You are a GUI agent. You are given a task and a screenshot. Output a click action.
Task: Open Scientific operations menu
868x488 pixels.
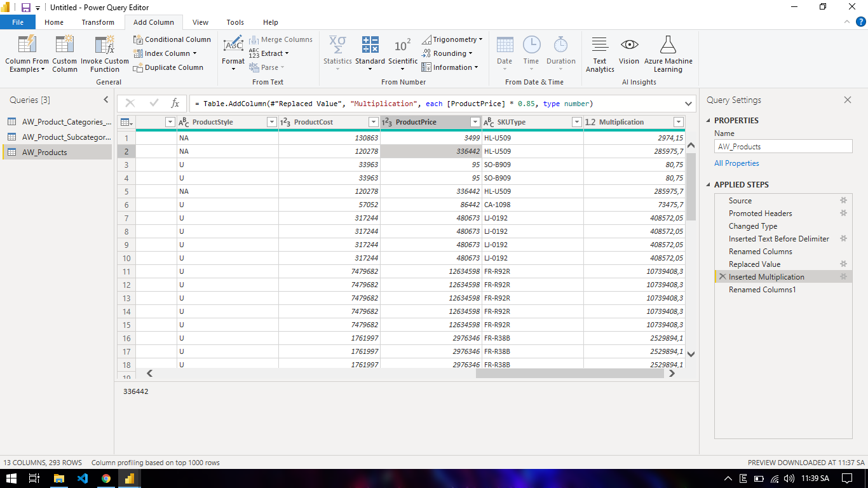tap(403, 54)
